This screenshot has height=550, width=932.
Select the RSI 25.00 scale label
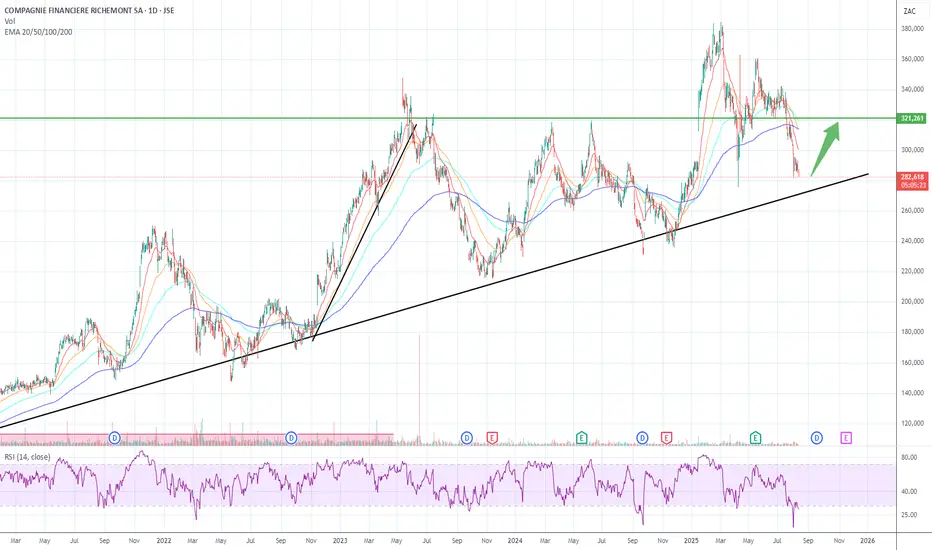coord(909,515)
